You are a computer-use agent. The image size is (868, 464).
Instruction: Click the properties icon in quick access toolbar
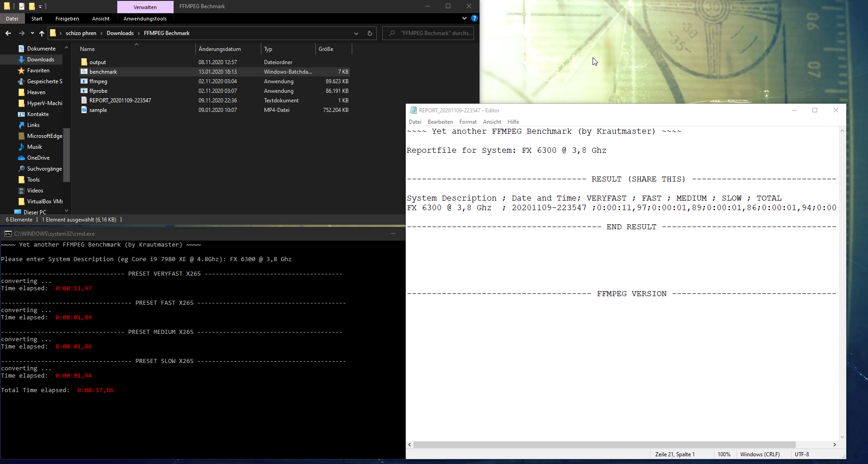(x=21, y=6)
